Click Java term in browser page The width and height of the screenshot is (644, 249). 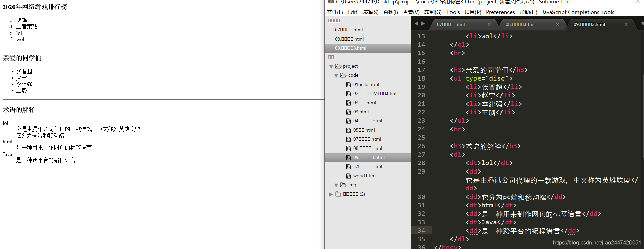coord(7,154)
